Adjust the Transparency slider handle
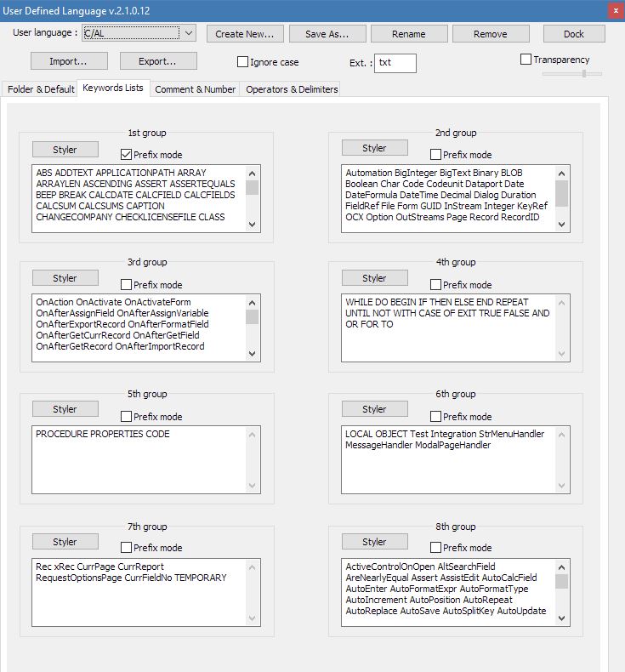This screenshot has width=625, height=672. (584, 74)
